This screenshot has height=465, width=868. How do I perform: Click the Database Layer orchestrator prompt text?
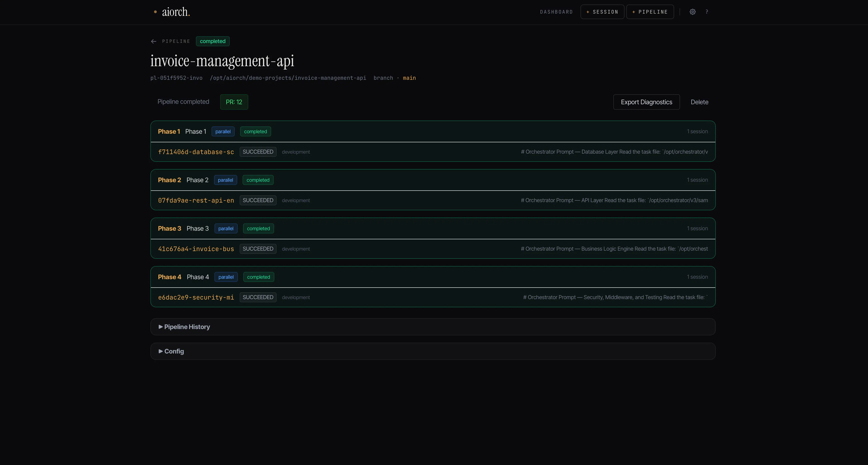[x=614, y=152]
